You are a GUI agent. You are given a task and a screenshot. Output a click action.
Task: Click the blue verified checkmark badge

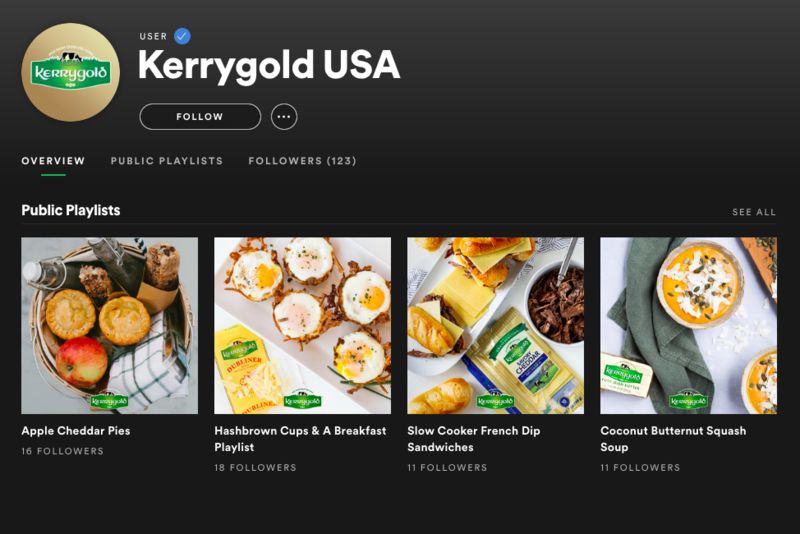[x=182, y=36]
